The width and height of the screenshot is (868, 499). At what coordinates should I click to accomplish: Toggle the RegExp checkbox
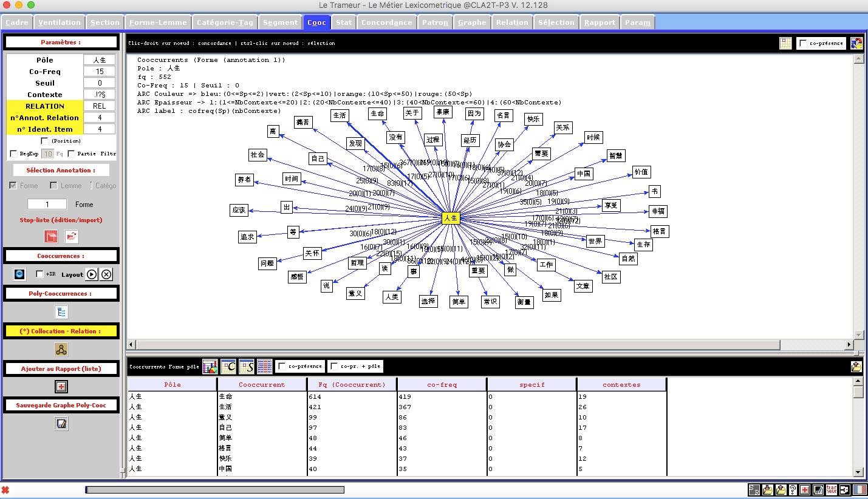click(13, 154)
